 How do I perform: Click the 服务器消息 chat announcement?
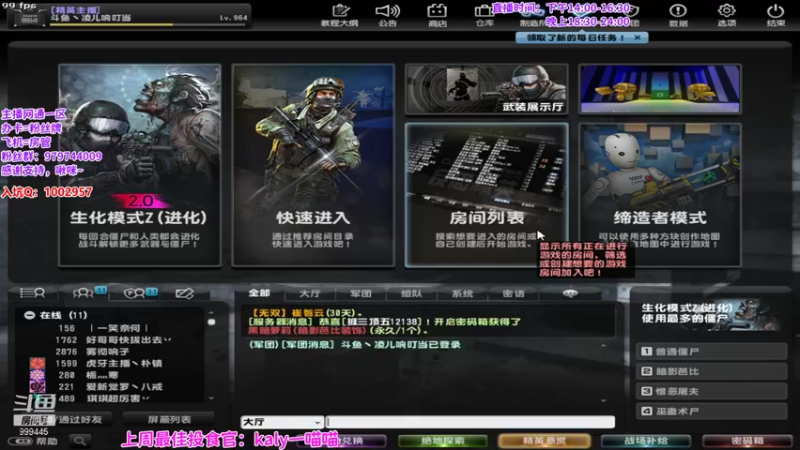(384, 326)
